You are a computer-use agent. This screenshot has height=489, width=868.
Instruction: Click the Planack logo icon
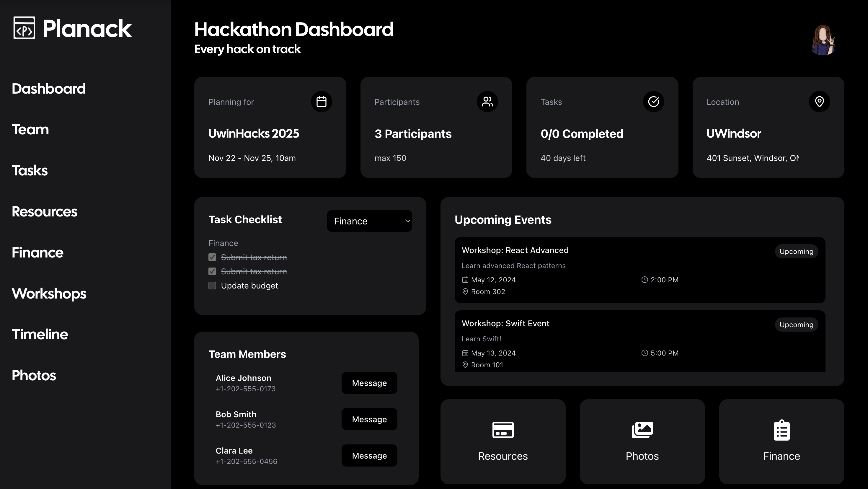tap(24, 28)
